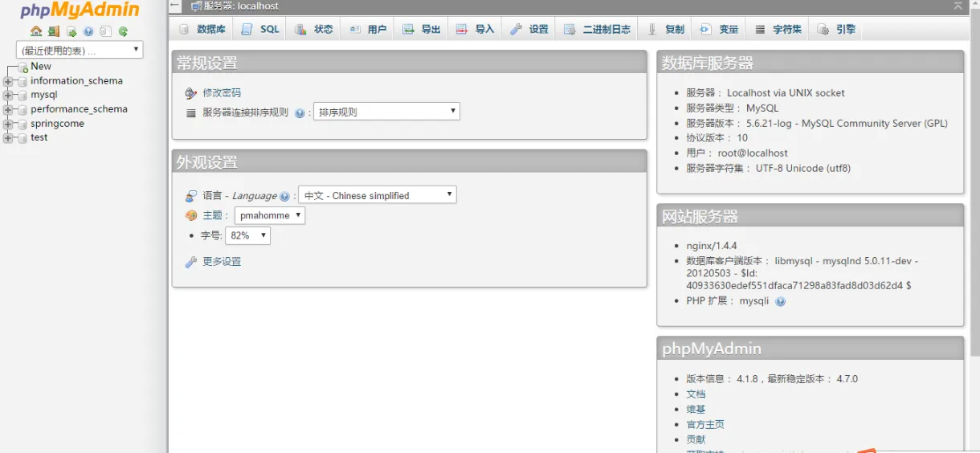Click the nginx/1.4.4 text
The image size is (980, 453).
coord(712,246)
